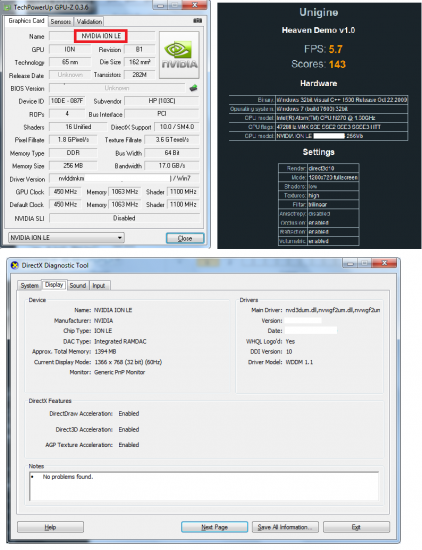Click the Unigine Scores value 143
The height and width of the screenshot is (550, 422).
click(x=337, y=64)
